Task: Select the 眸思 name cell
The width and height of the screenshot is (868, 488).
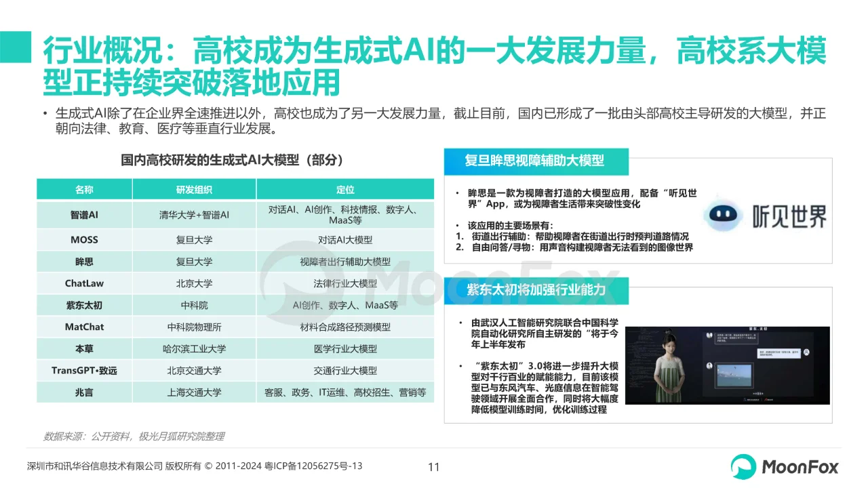Action: (84, 262)
